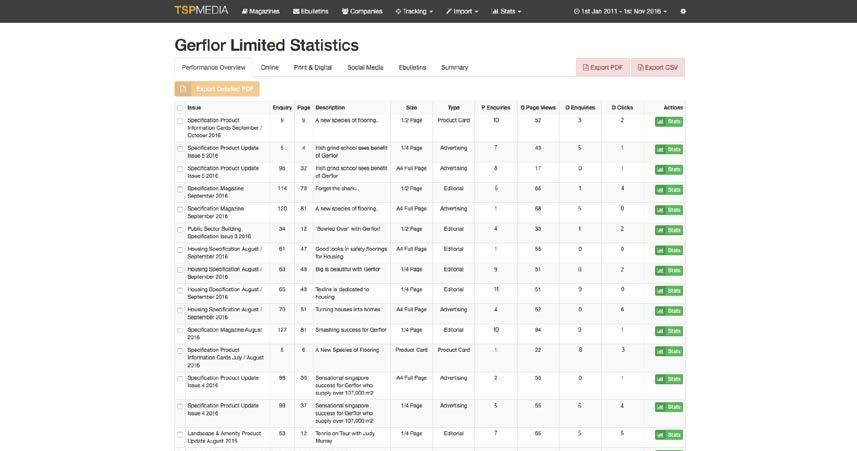This screenshot has height=451, width=857.
Task: Open Stats for 'Turning houses into homes' row
Action: 668,311
